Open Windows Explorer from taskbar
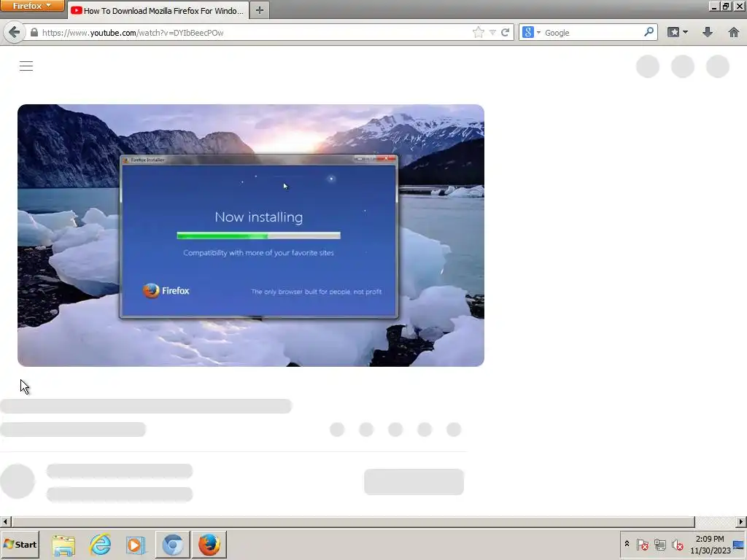 coord(63,545)
